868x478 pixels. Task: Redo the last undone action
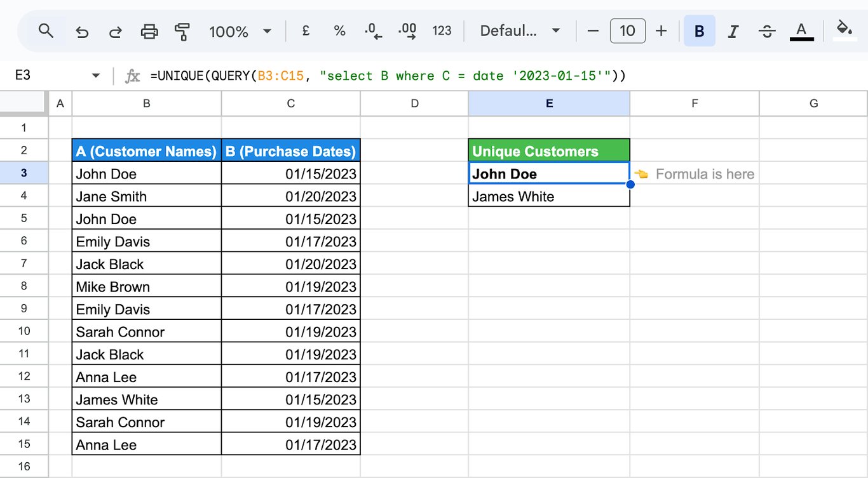coord(115,31)
